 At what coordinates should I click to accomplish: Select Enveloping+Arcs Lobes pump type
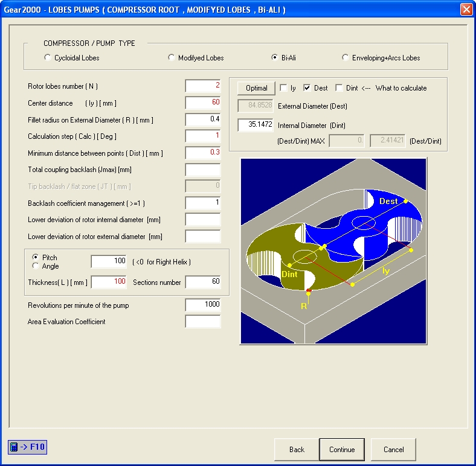coord(381,57)
